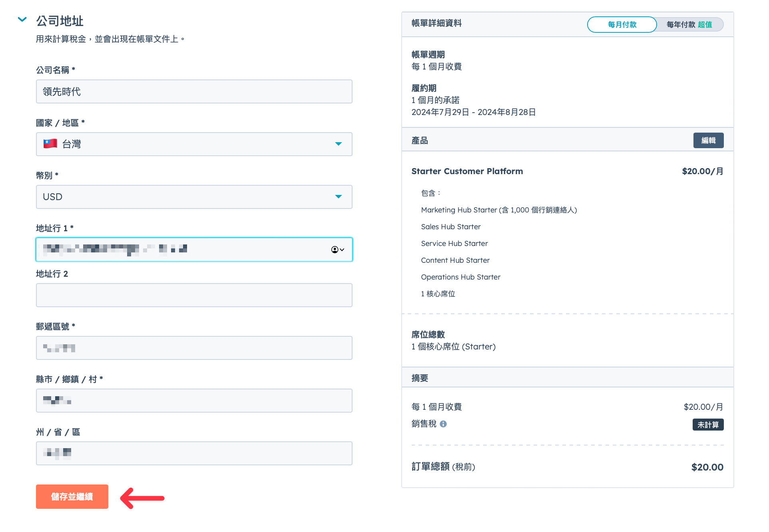Click the autofill contact icon in address line 1
The height and width of the screenshot is (532, 769).
[x=337, y=250]
